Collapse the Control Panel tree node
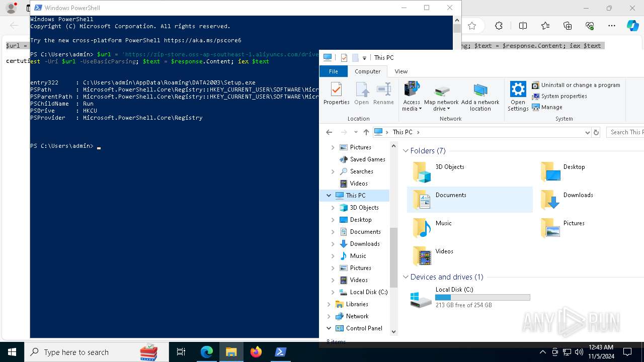Image resolution: width=644 pixels, height=362 pixels. point(329,328)
